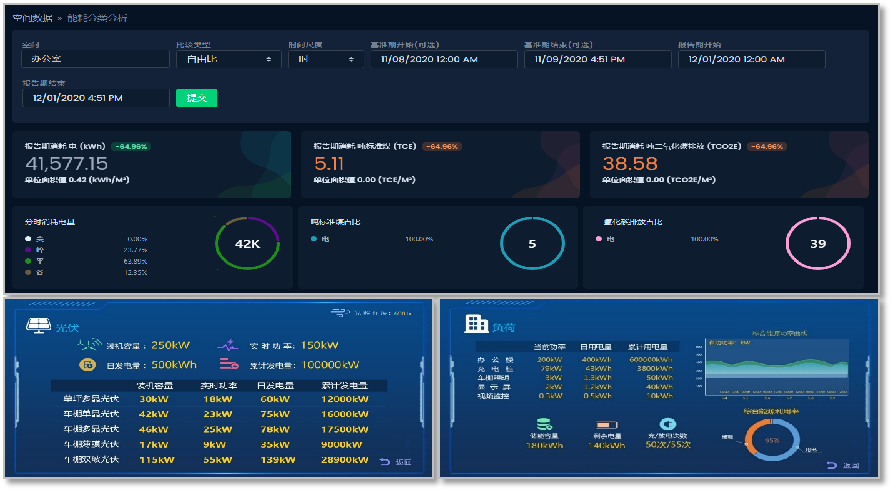The image size is (892, 491).
Task: Toggle the white dot legend item at 0.00%
Action: tap(28, 238)
